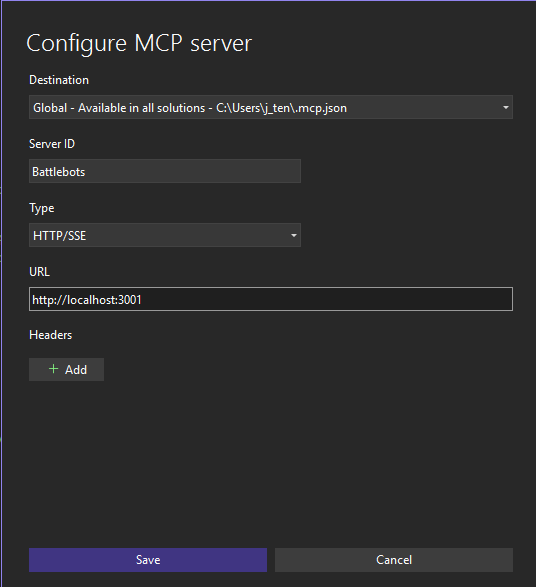536x587 pixels.
Task: Focus the Server ID field containing Battlebots
Action: [165, 171]
